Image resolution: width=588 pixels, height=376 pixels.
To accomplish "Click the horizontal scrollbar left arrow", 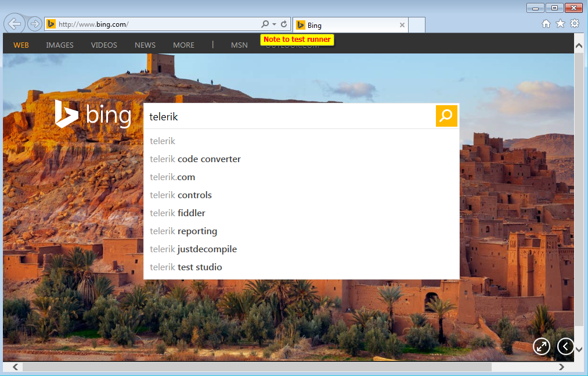I will [x=15, y=367].
